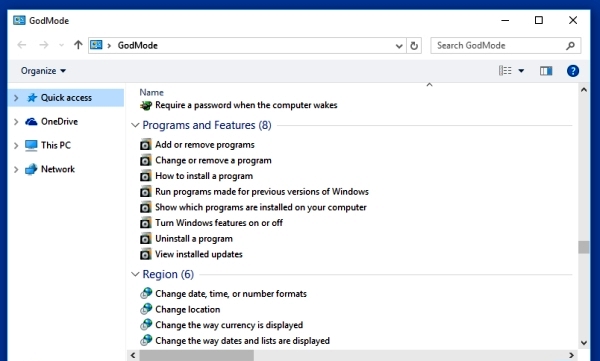Click icon beside Uninstall a program
The height and width of the screenshot is (361, 600).
point(145,239)
